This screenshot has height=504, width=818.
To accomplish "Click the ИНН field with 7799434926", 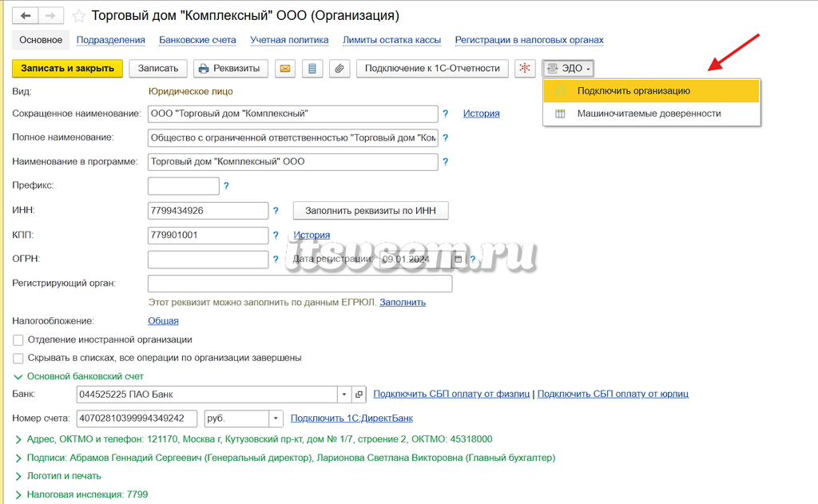I will click(208, 211).
